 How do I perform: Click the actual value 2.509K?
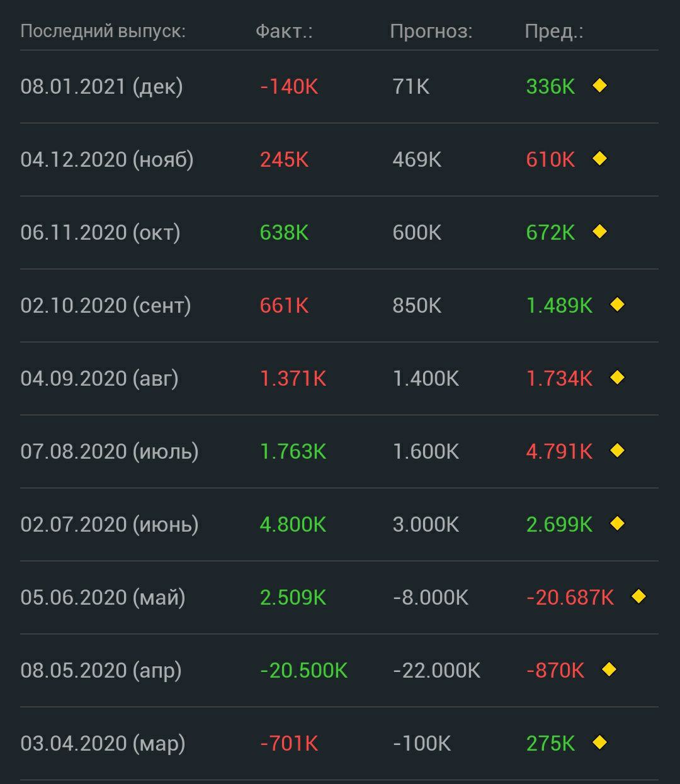(x=293, y=598)
